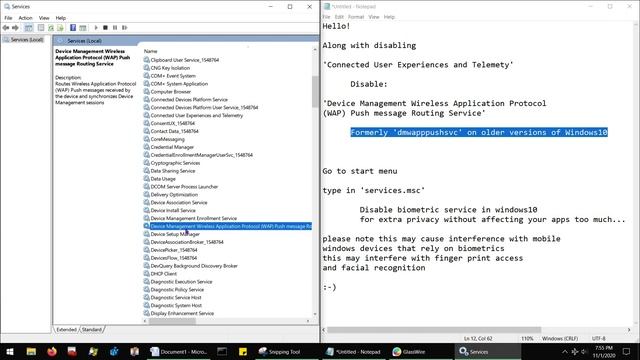Open the notification center icon
This screenshot has height=360, width=640.
click(627, 351)
